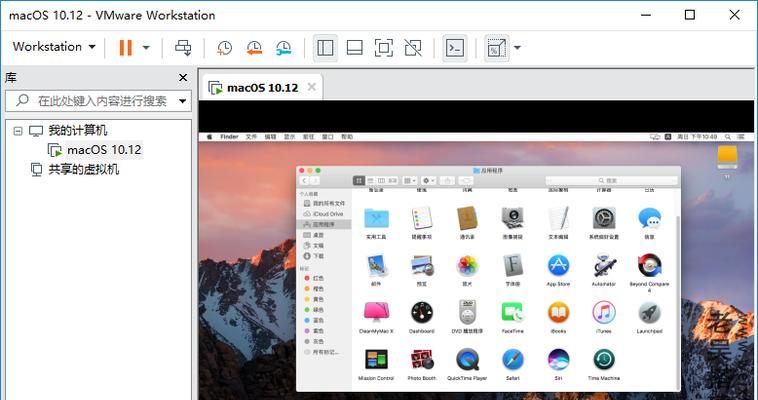Click the Finder window search field
Viewport: 758px width, 400px height.
(612, 180)
